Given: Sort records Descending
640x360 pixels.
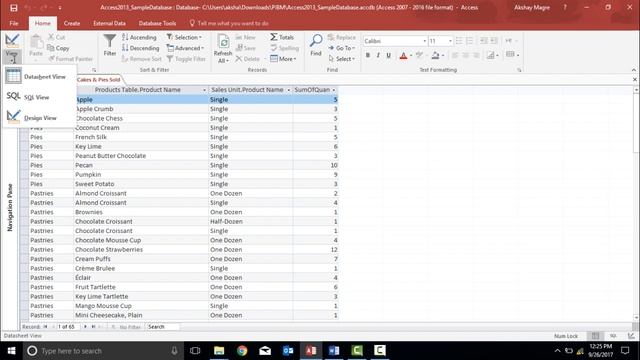Looking at the screenshot, I should tap(141, 48).
